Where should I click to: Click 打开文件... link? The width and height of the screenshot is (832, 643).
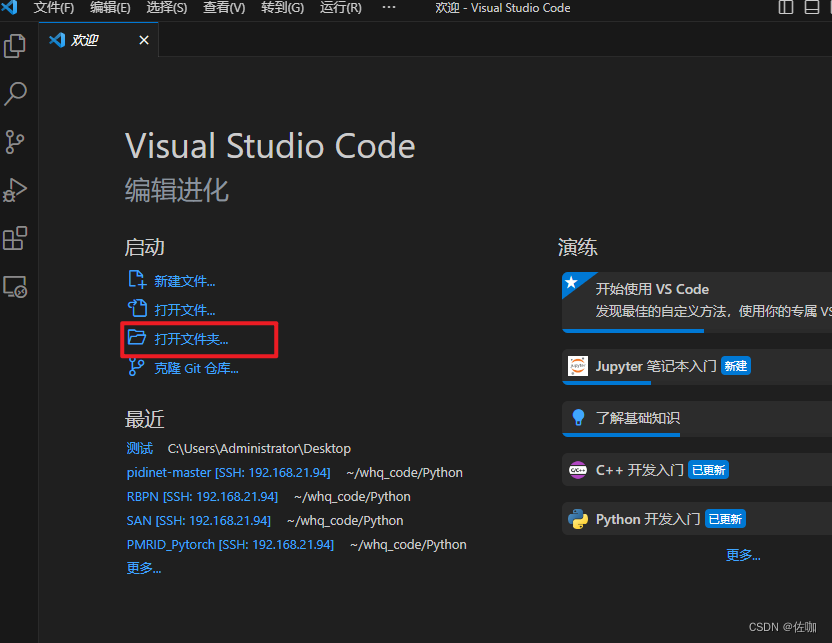tap(185, 310)
